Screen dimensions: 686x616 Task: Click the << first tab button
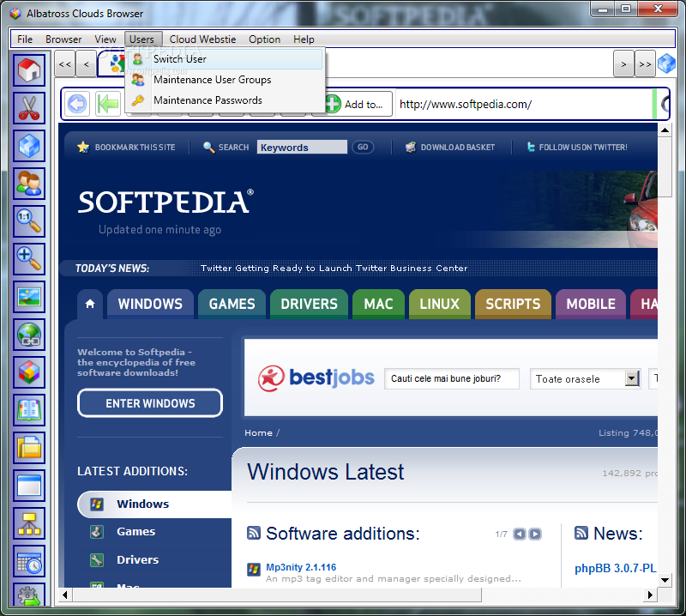tap(65, 64)
